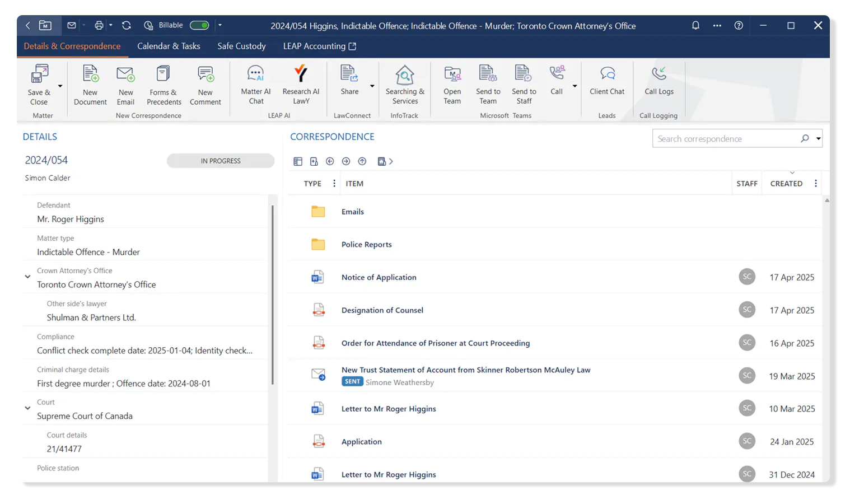
Task: Open Searching & Services from InfoTrack
Action: click(405, 85)
